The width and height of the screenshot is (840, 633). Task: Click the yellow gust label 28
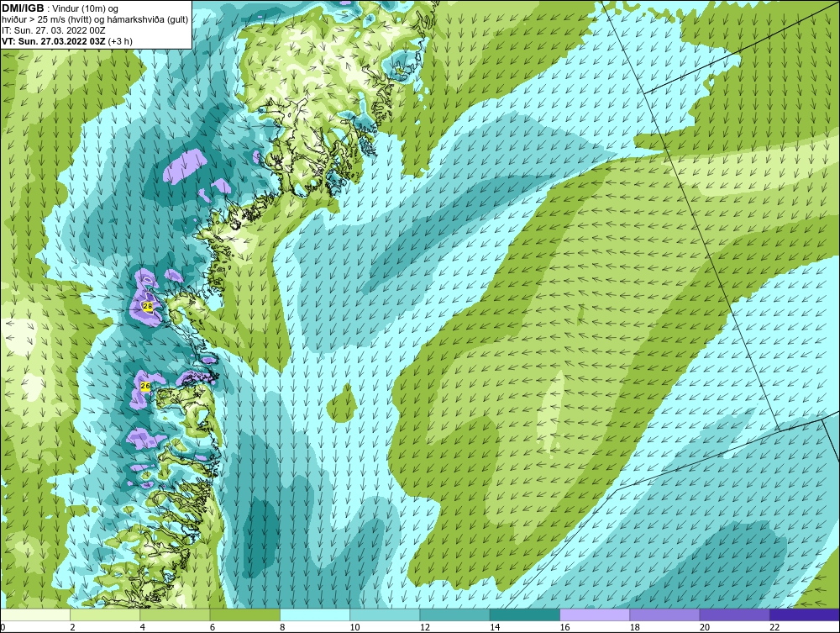tap(148, 305)
